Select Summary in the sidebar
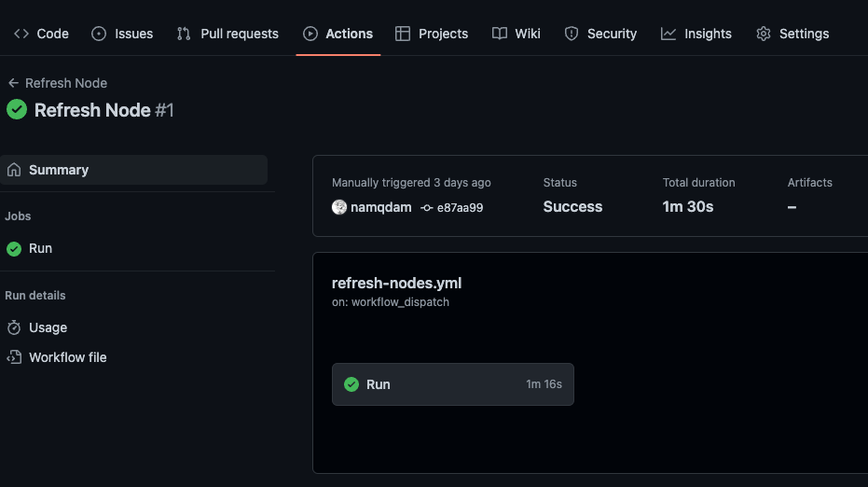 (133, 170)
